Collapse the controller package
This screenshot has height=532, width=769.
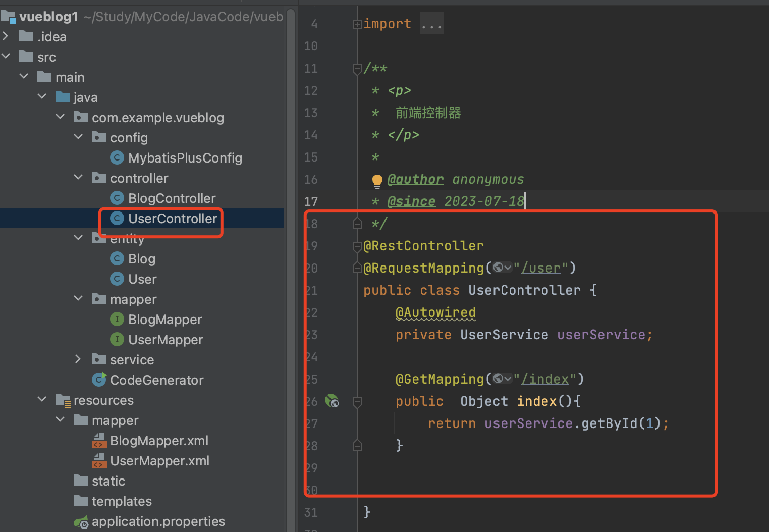[x=78, y=178]
